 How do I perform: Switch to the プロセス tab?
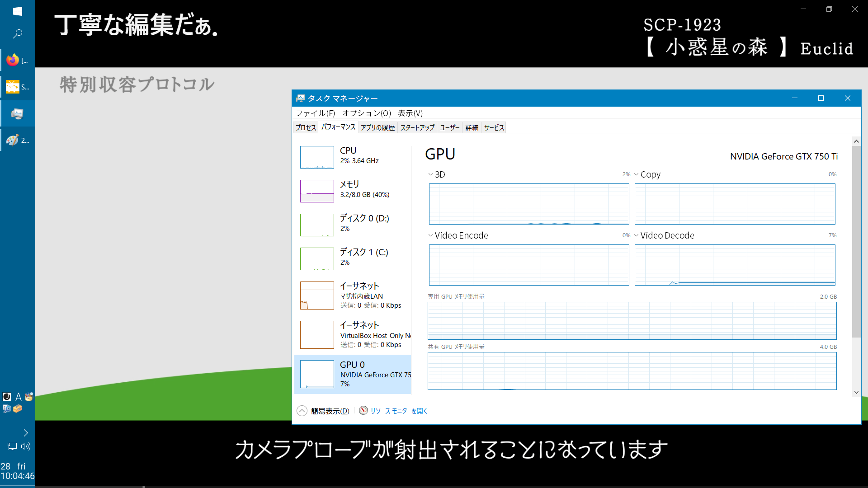tap(305, 127)
